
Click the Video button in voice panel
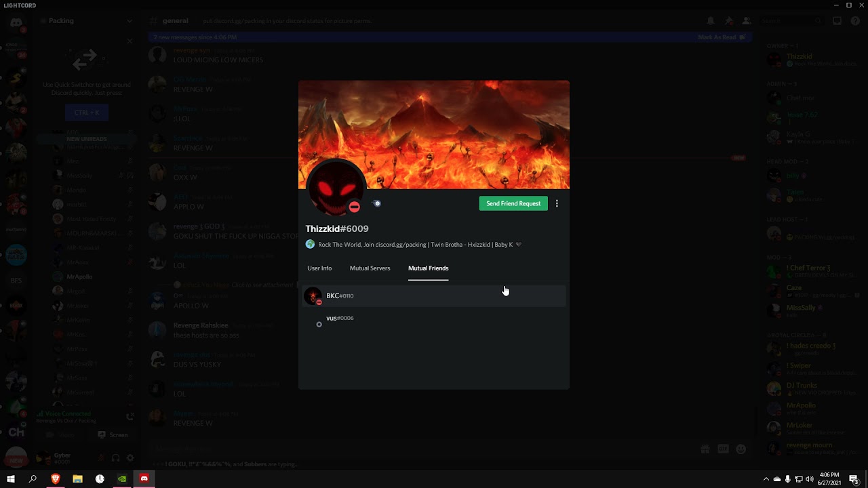pos(61,435)
